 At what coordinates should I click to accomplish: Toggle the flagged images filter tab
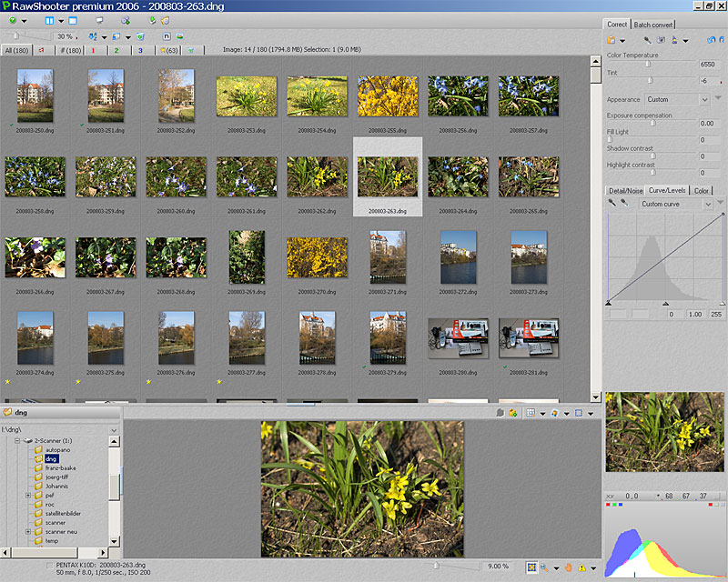point(42,50)
